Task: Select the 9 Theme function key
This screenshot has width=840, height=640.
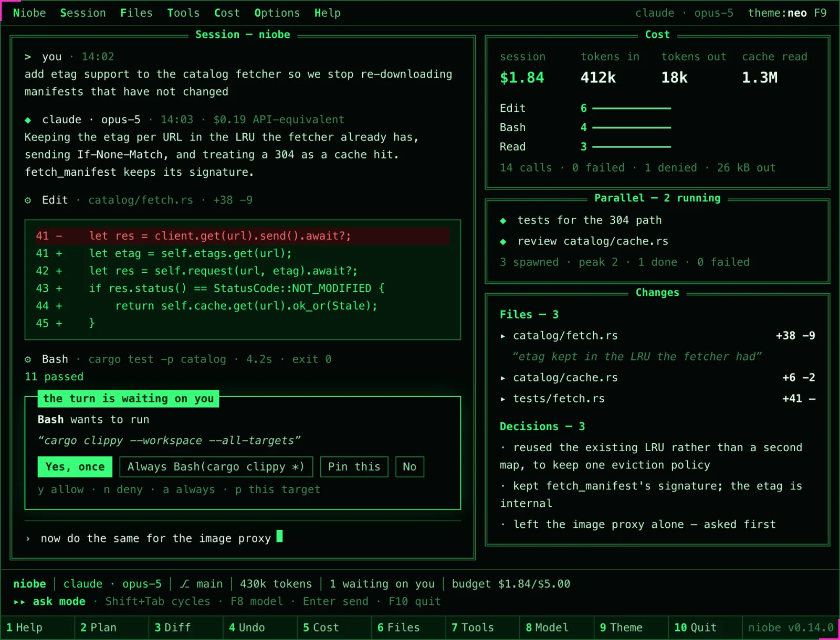Action: pyautogui.click(x=631, y=627)
